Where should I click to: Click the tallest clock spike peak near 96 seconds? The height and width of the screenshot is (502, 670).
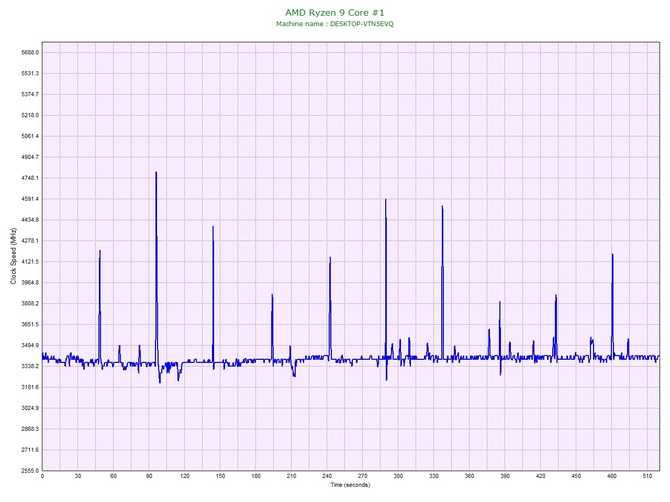click(156, 173)
